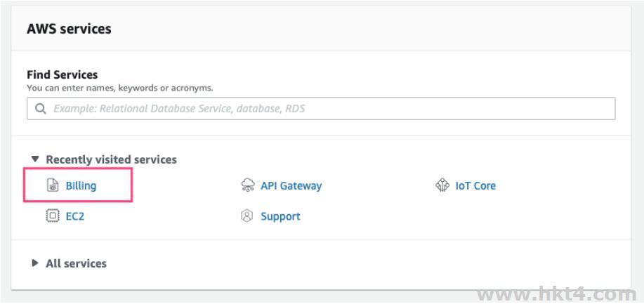Open the IoT Core link
Image resolution: width=644 pixels, height=304 pixels.
click(475, 185)
